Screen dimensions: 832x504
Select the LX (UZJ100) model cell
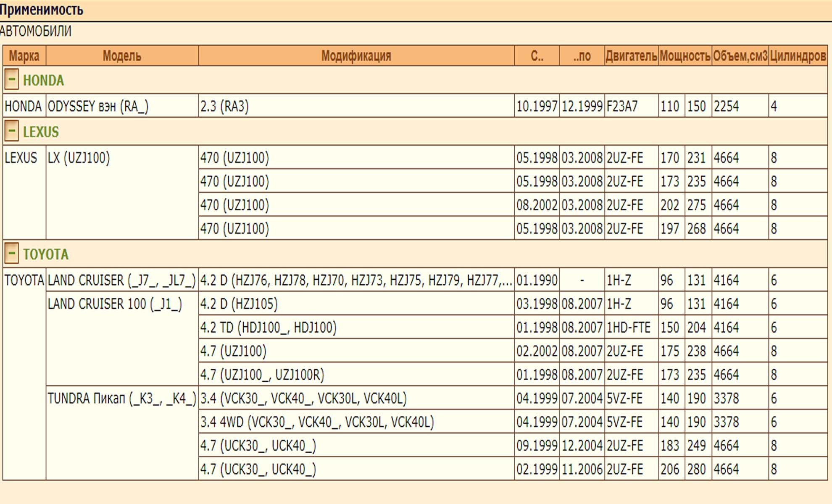point(79,158)
